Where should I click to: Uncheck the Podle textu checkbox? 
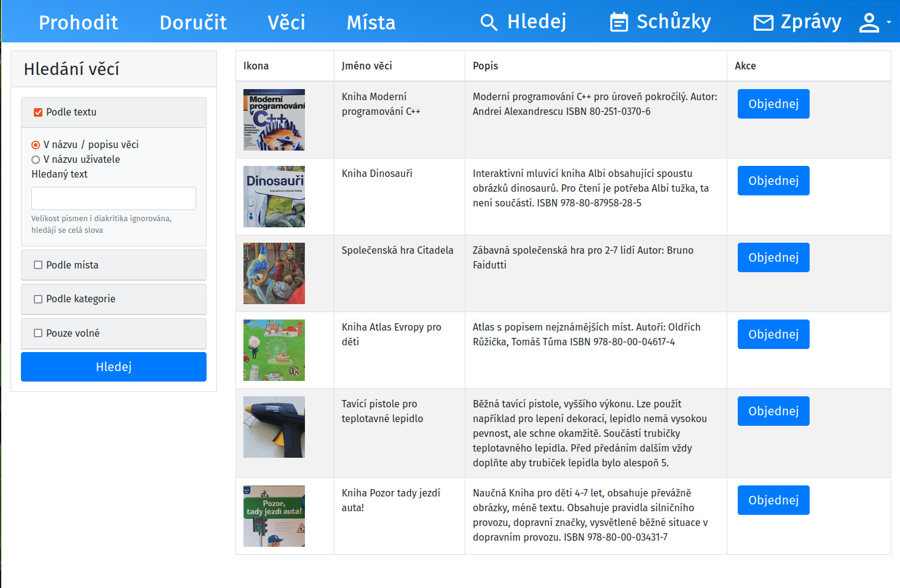(x=38, y=112)
